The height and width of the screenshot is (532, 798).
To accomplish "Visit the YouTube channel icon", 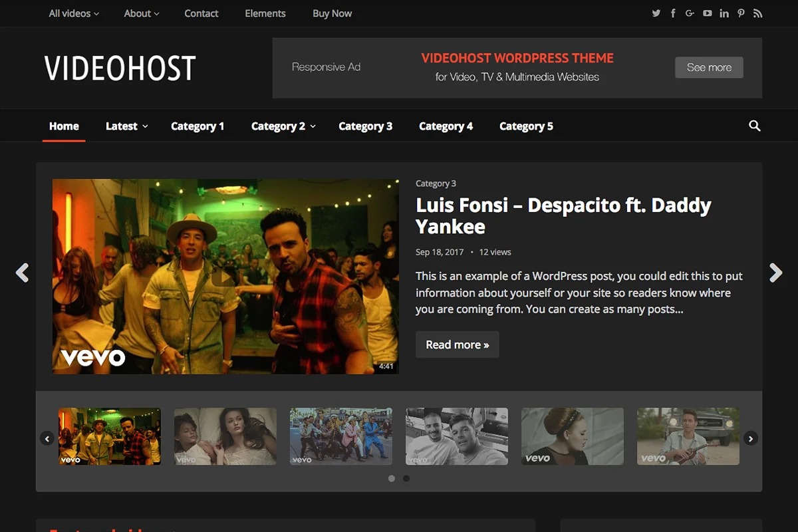I will pos(707,13).
